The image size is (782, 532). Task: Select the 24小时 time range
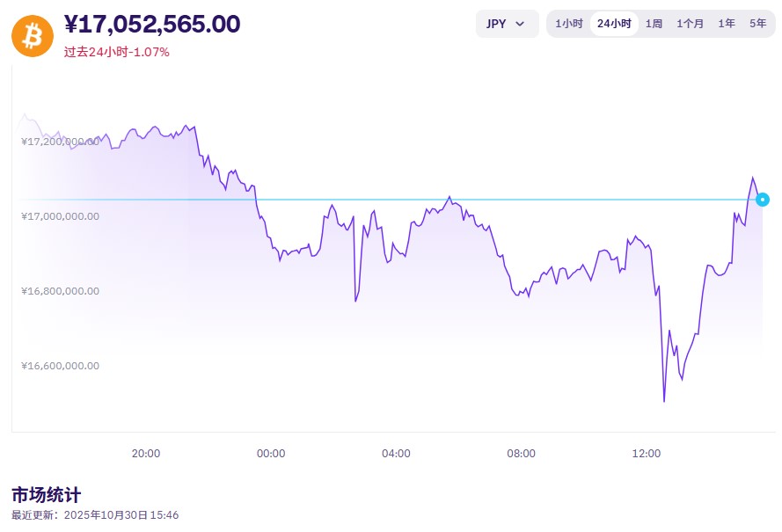(616, 24)
